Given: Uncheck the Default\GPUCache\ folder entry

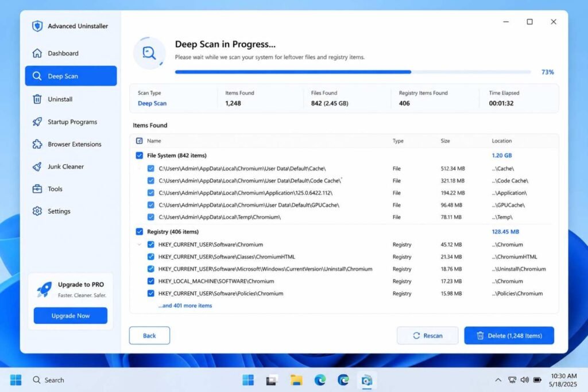Looking at the screenshot, I should pos(151,205).
